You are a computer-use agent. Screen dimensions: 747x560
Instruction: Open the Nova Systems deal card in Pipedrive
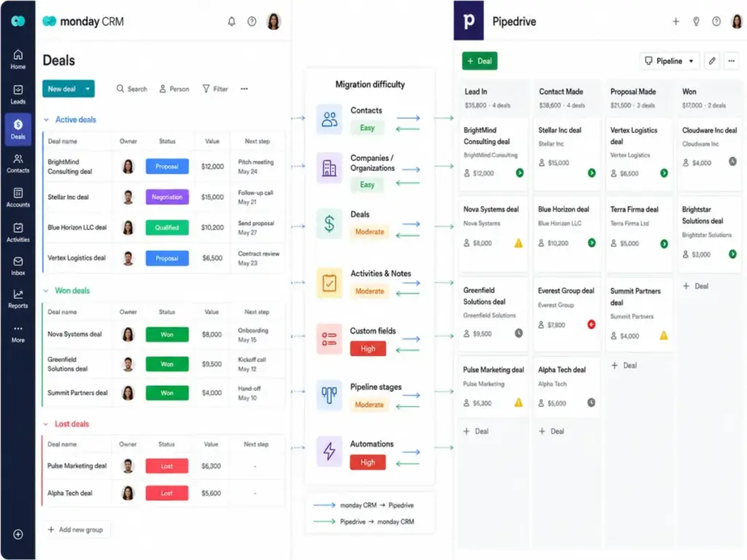[x=493, y=233]
